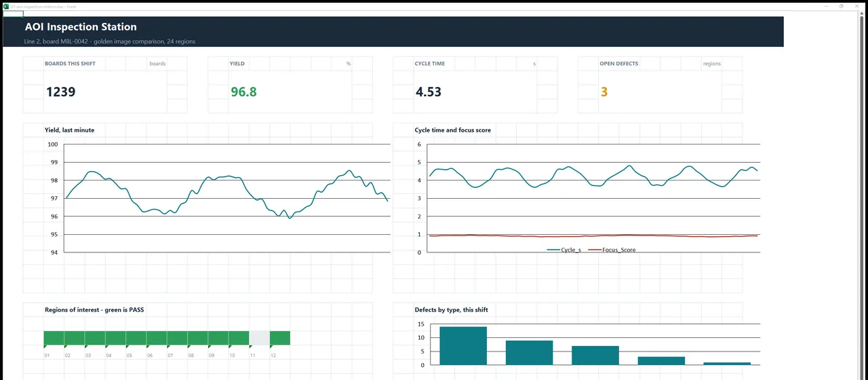Click region number label 09
868x380 pixels.
[x=212, y=356]
